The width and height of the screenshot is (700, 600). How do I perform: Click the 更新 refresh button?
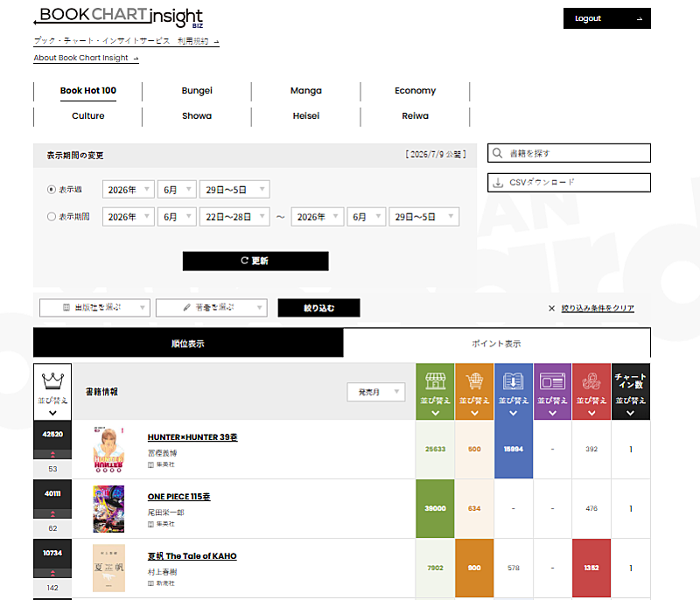[255, 261]
